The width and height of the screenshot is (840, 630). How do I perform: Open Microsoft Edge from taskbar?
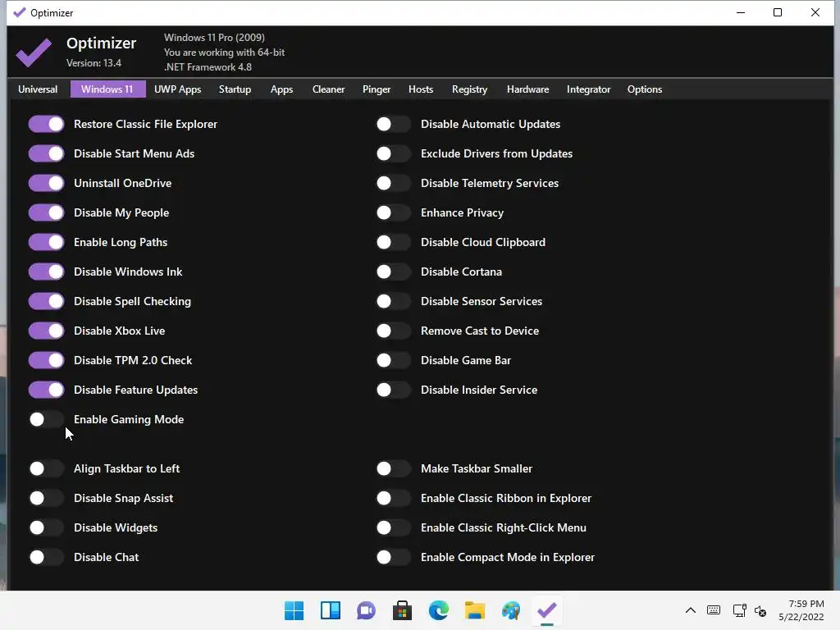click(438, 610)
